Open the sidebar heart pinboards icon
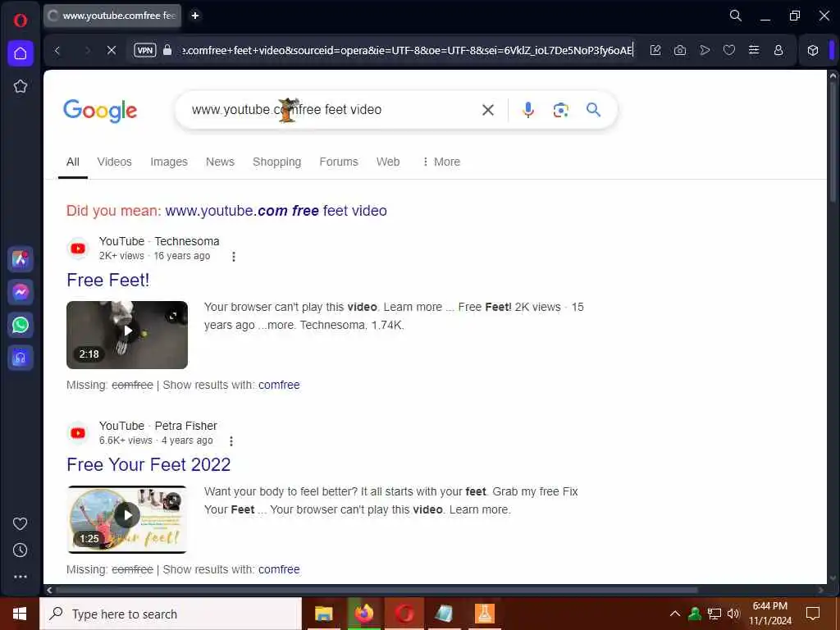Screen dimensions: 840x630 (x=21, y=524)
